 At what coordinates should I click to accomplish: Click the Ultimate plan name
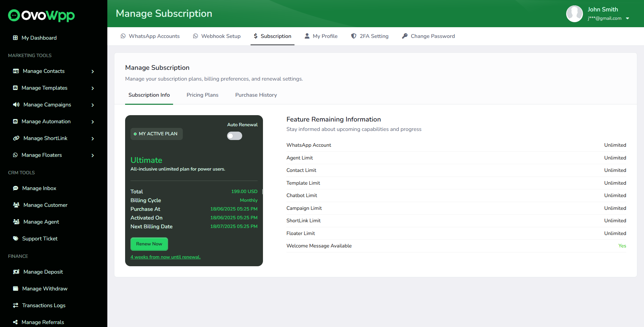pos(146,160)
